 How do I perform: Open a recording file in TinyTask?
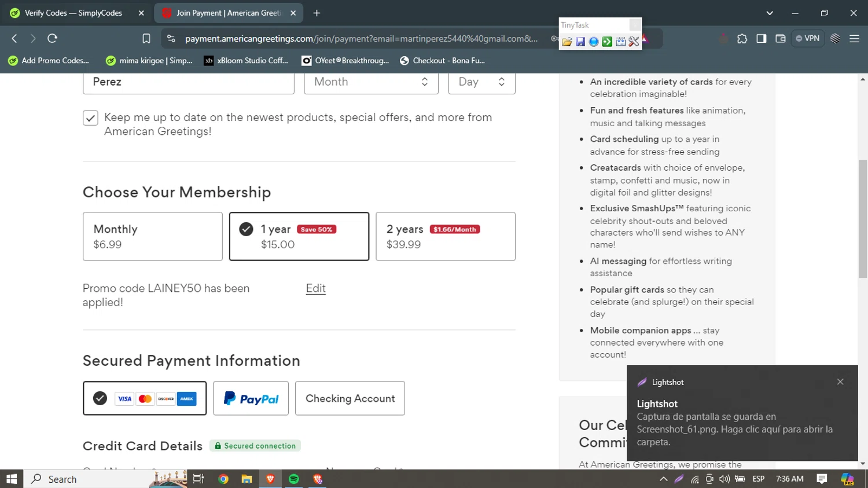pyautogui.click(x=567, y=42)
